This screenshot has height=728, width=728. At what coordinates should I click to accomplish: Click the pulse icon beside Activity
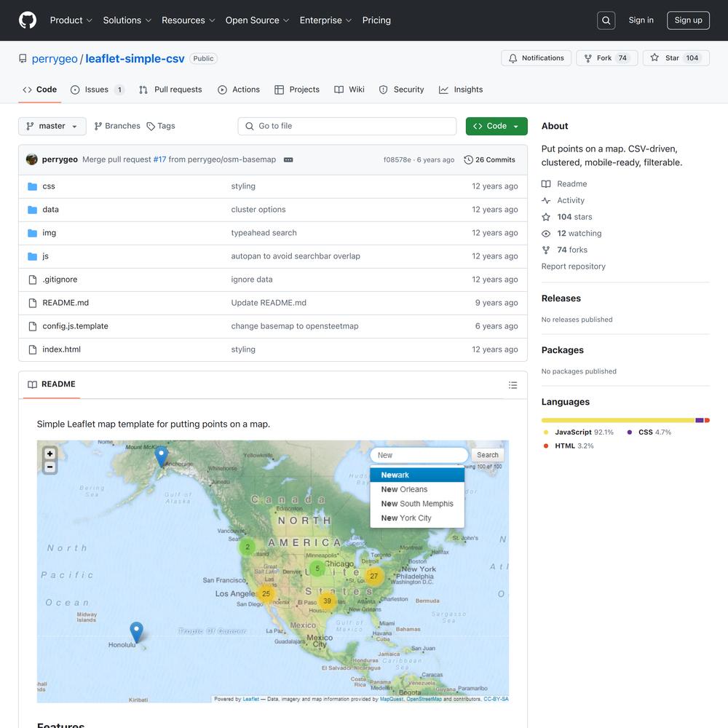pos(546,201)
